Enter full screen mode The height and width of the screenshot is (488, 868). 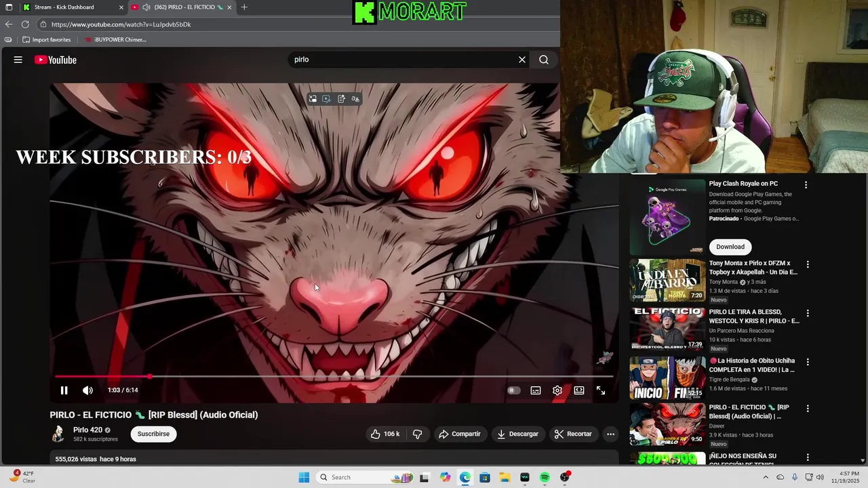pyautogui.click(x=601, y=390)
